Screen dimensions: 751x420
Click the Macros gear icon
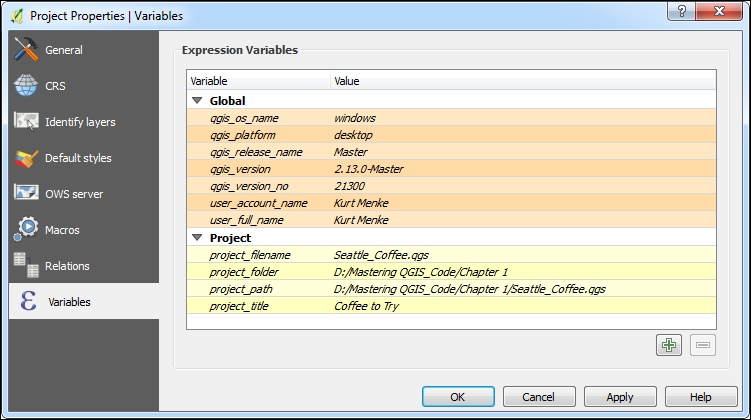click(x=26, y=230)
